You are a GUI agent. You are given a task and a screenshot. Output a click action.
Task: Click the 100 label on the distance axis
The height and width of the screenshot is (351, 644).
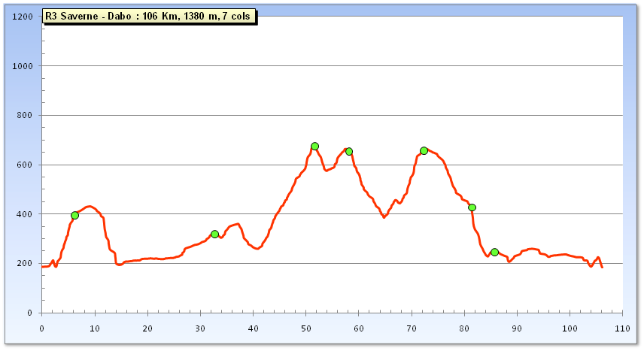tap(570, 328)
